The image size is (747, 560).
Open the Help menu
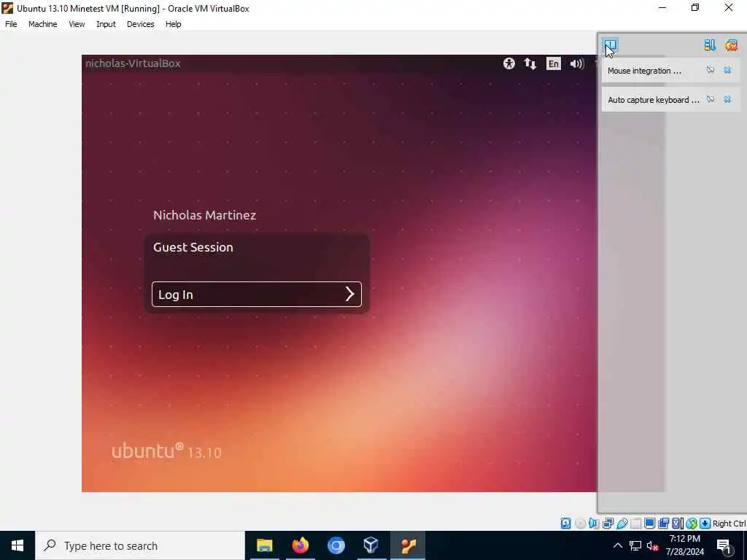(173, 24)
